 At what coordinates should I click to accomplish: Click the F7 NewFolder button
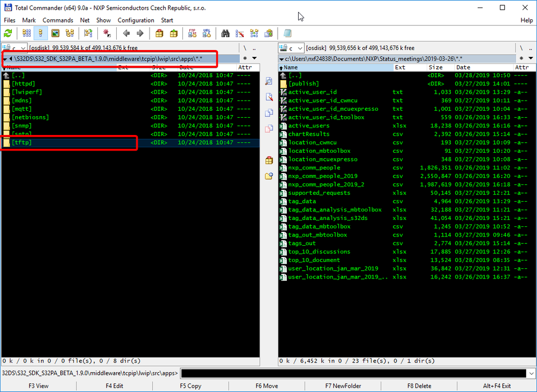coord(343,386)
